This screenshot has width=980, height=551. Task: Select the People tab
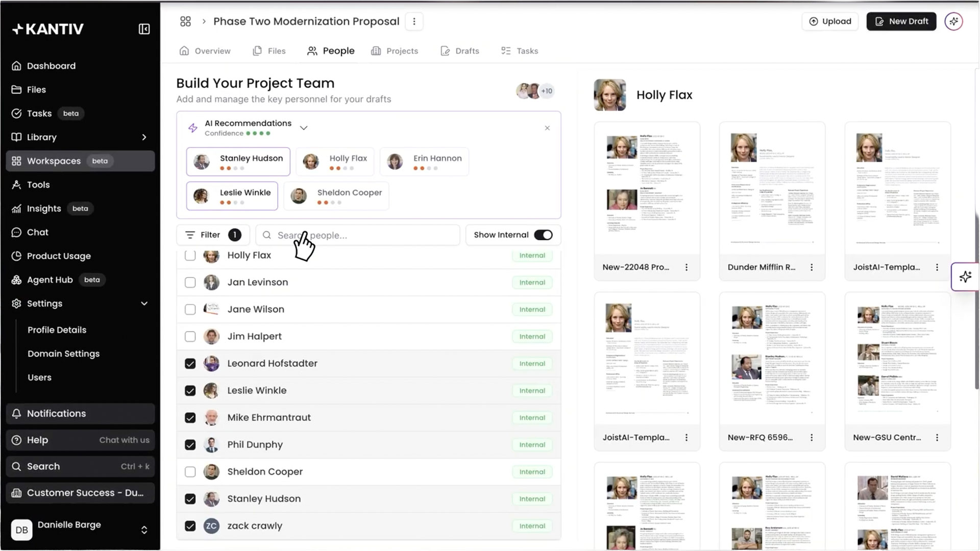[x=331, y=51]
